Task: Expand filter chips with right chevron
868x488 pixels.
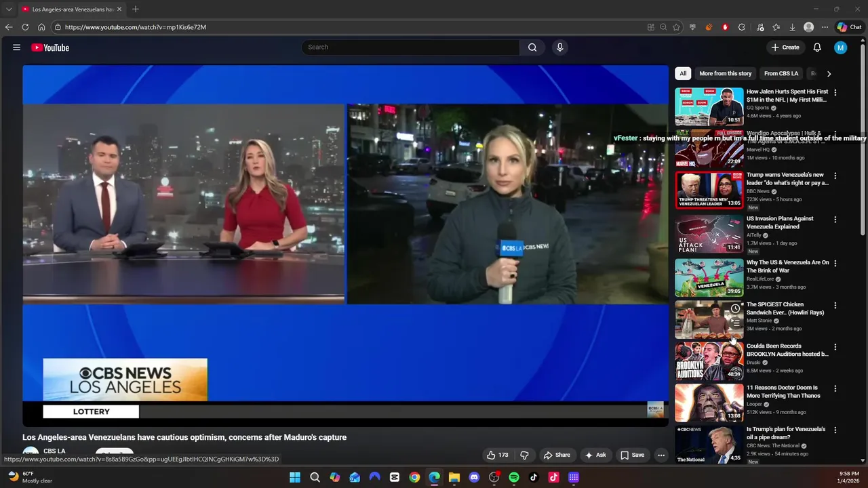Action: [x=829, y=74]
